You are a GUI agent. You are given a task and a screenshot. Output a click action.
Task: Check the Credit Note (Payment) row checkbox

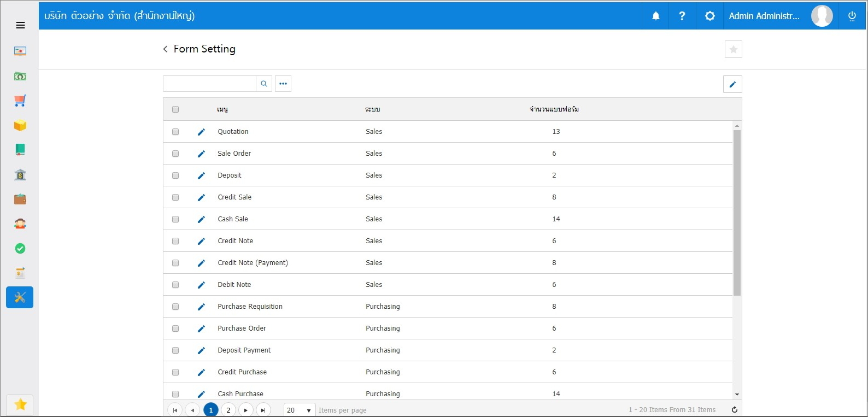(175, 263)
